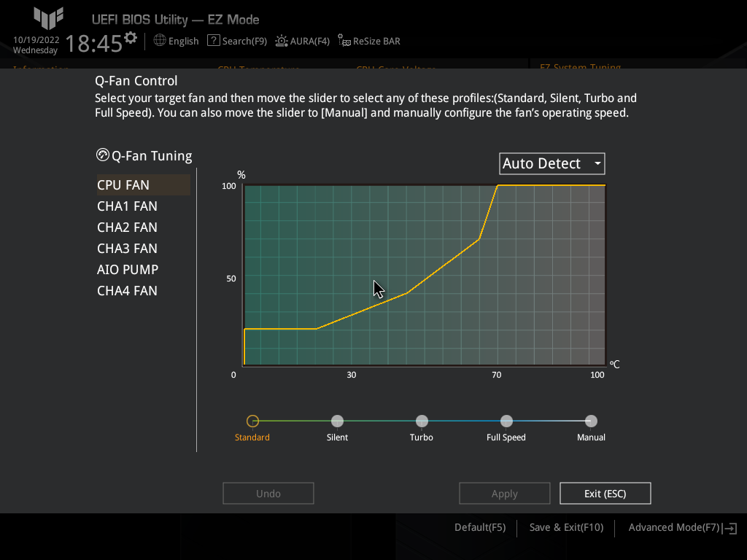
Task: Select the Manual fan profile
Action: [591, 421]
